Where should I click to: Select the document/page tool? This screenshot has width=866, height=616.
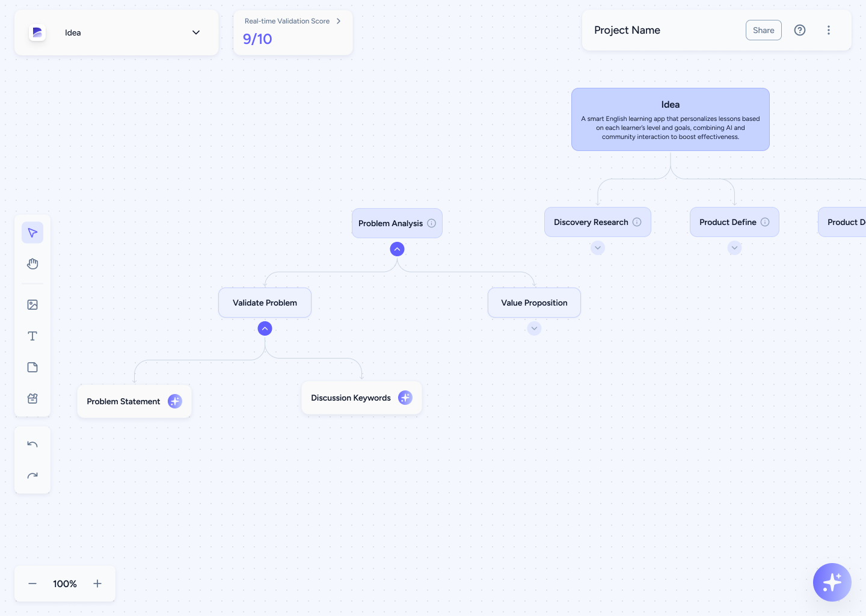(32, 367)
